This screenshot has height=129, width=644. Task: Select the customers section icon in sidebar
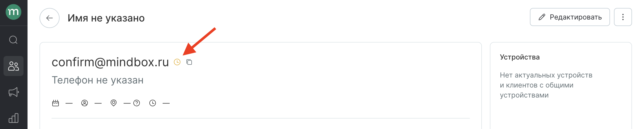14,66
